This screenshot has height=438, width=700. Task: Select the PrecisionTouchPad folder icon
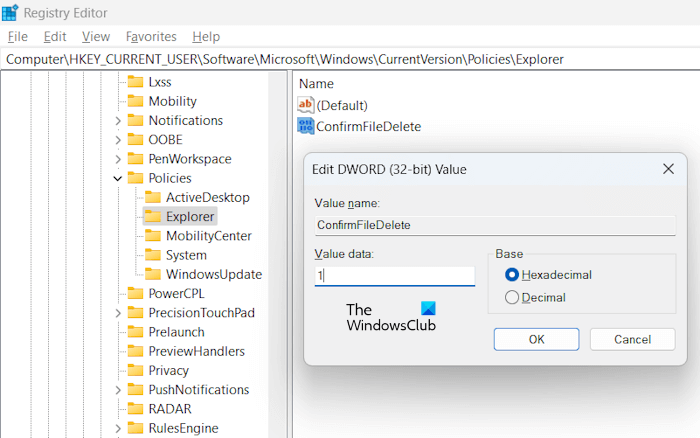point(136,312)
